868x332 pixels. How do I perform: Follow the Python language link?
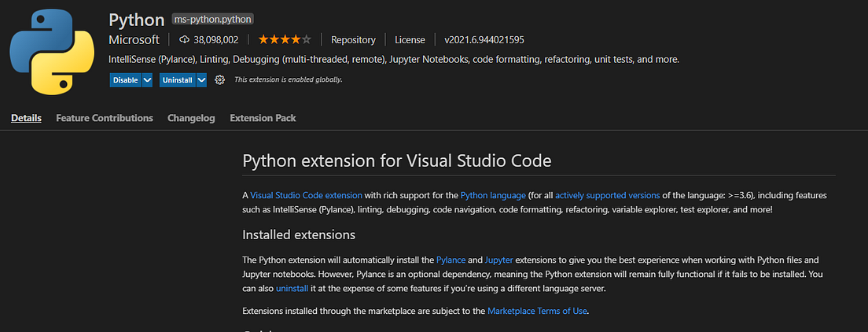[x=493, y=195]
